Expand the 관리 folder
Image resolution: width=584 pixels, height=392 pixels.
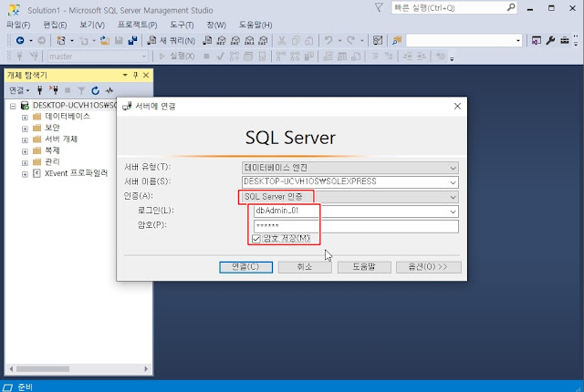[25, 162]
